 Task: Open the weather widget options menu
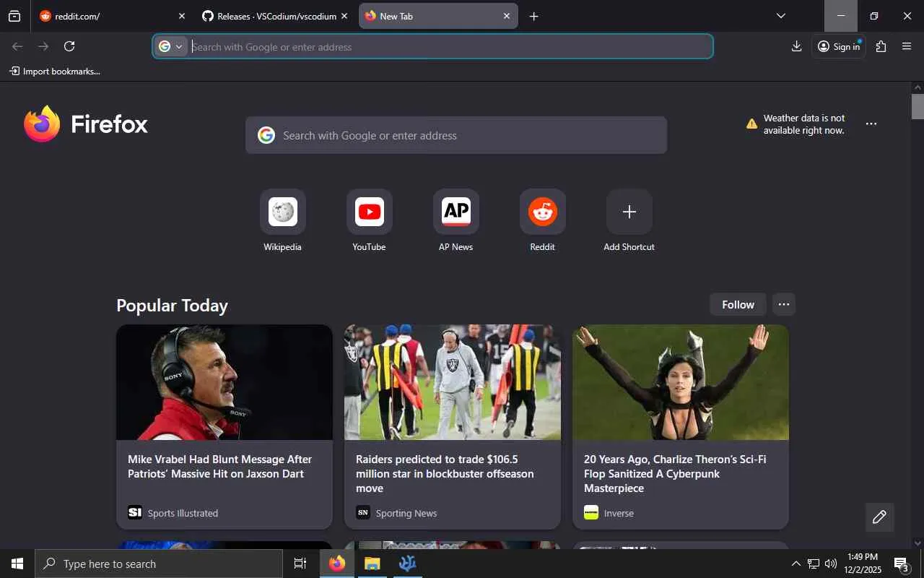point(871,124)
